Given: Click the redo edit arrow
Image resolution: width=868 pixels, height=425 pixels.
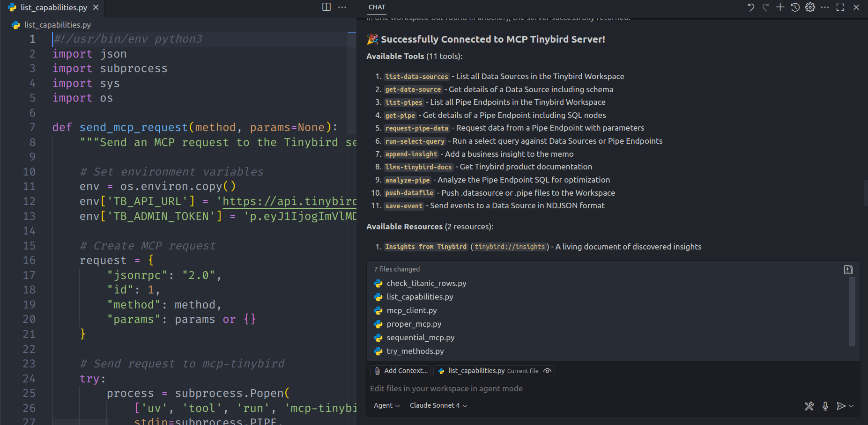Looking at the screenshot, I should pos(765,7).
